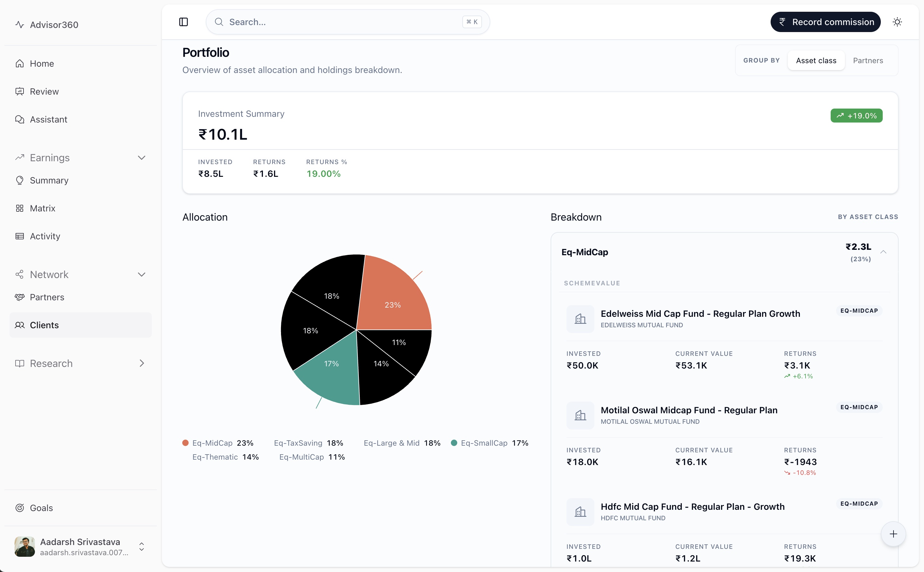Click the Goals target icon
Screen dimensions: 924x572
(20, 508)
